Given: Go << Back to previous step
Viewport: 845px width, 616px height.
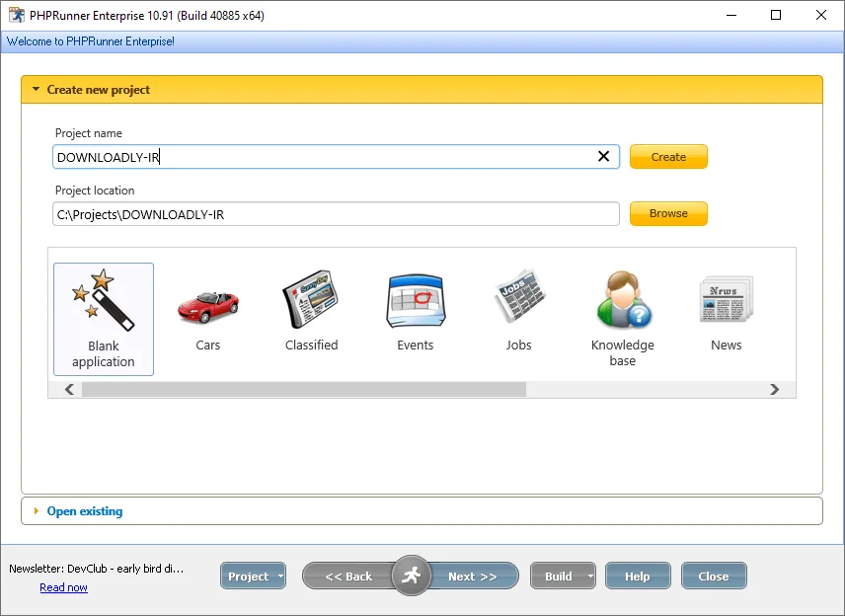Looking at the screenshot, I should (348, 577).
